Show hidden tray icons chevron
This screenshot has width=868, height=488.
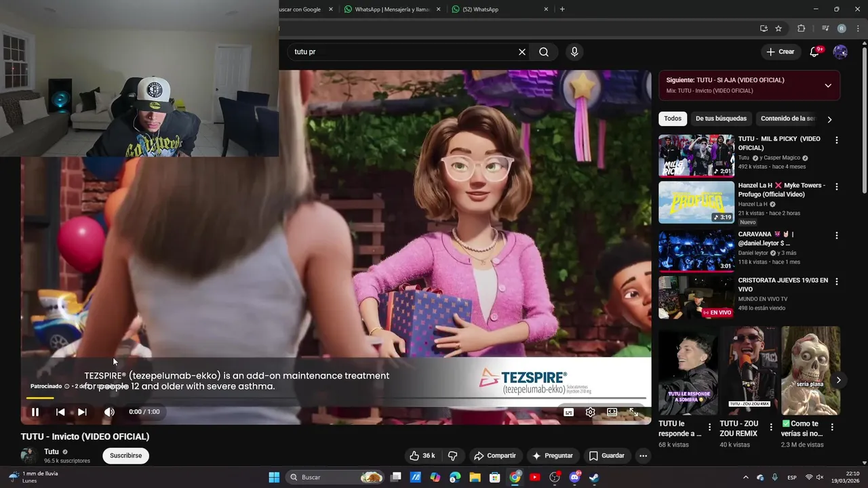[x=746, y=477]
